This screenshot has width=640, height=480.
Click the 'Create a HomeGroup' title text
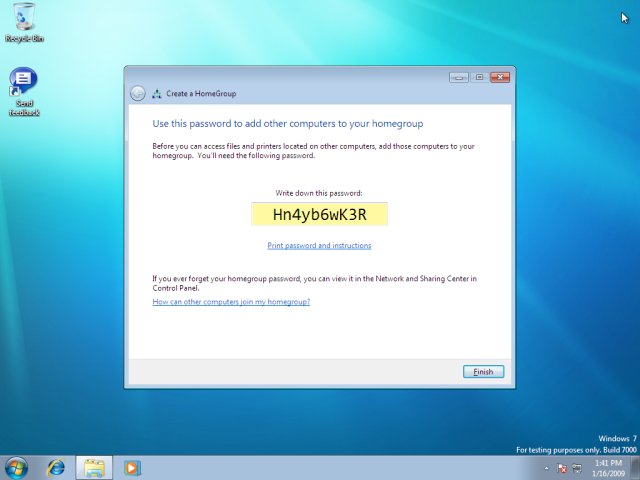click(x=201, y=94)
